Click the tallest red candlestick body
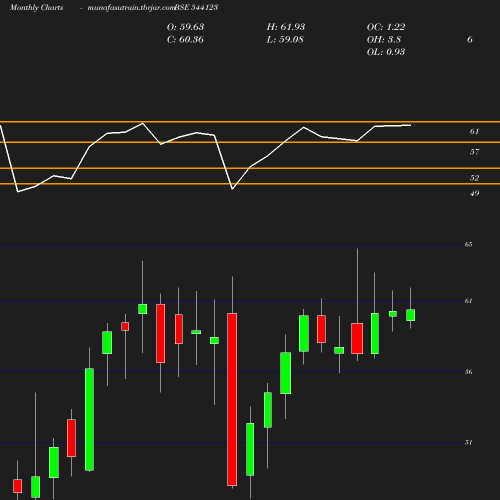The width and height of the screenshot is (500, 500). (232, 399)
